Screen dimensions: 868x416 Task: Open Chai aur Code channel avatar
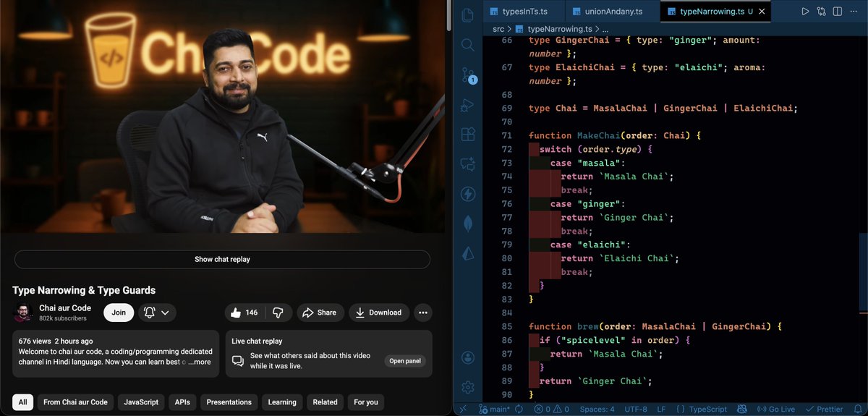coord(22,313)
